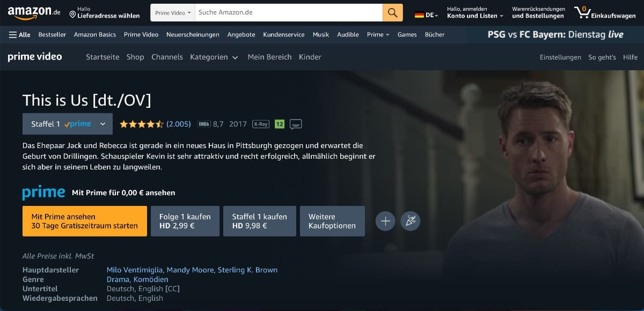Viewport: 644px width, 311px height.
Task: Open Neuerscheinungen in navigation
Action: 193,34
